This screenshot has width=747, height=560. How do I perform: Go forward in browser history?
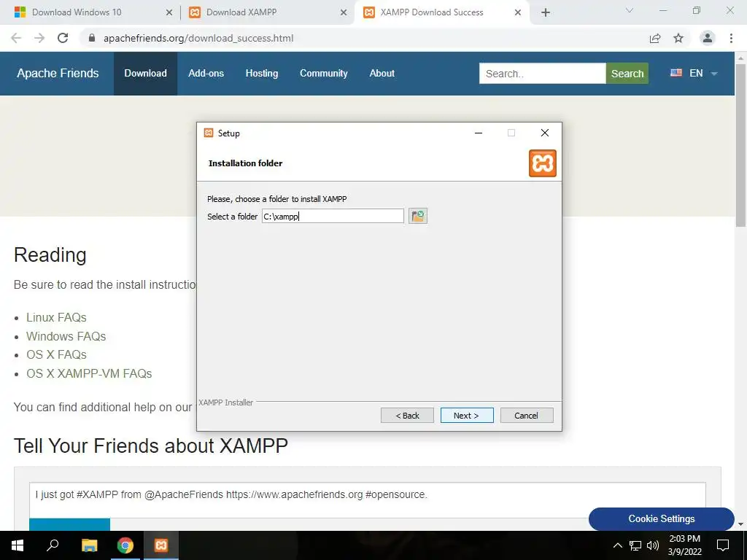(x=39, y=38)
